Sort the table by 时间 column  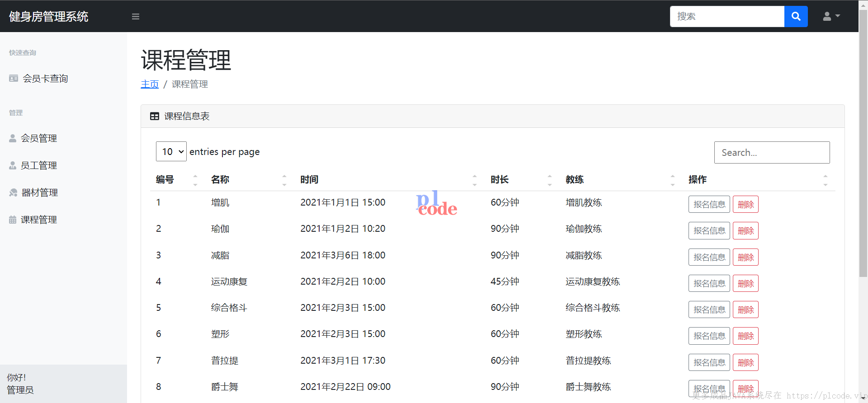click(390, 180)
